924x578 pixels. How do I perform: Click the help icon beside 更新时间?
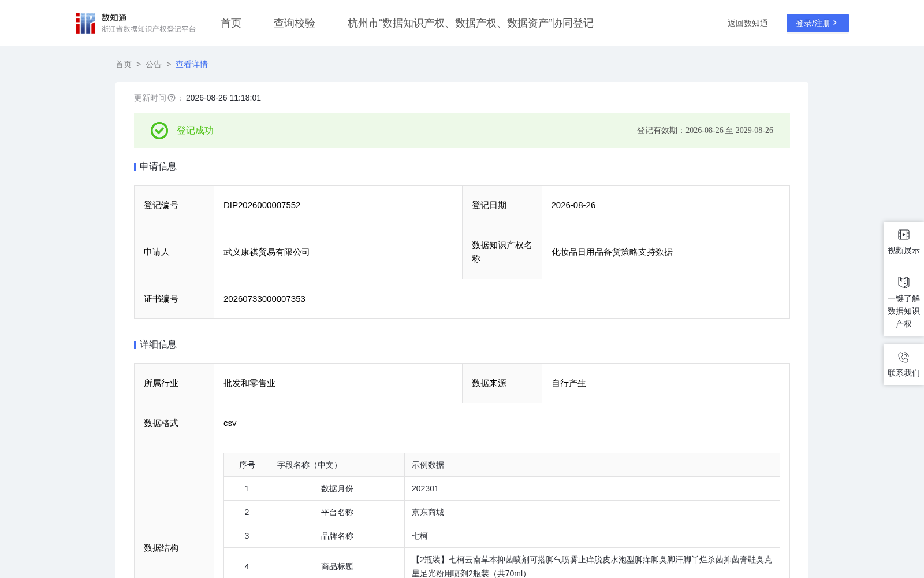click(172, 98)
